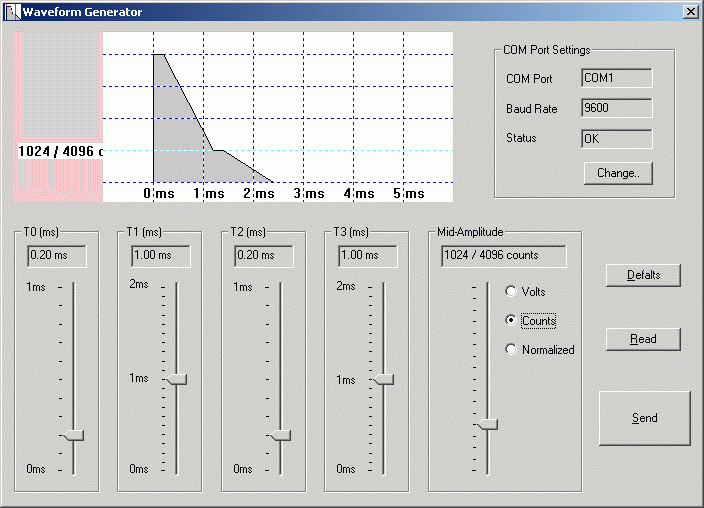Click the Baud Rate field showing 9600
Viewport: 704px width, 508px height.
pyautogui.click(x=616, y=108)
